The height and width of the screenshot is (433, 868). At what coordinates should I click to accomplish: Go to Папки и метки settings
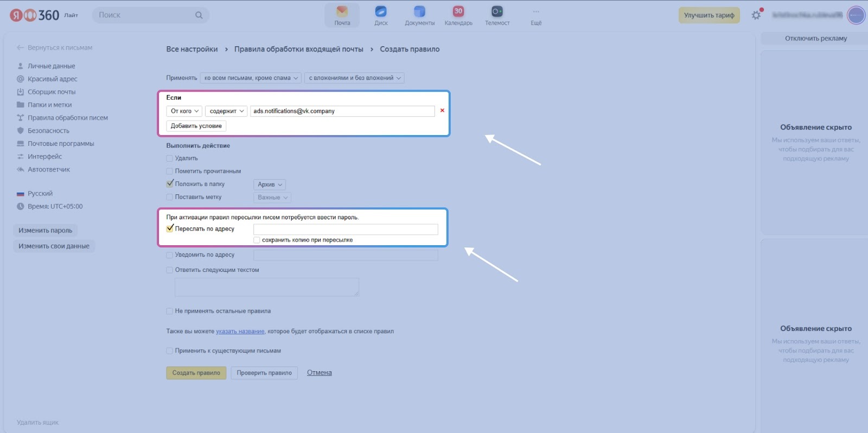(x=49, y=105)
